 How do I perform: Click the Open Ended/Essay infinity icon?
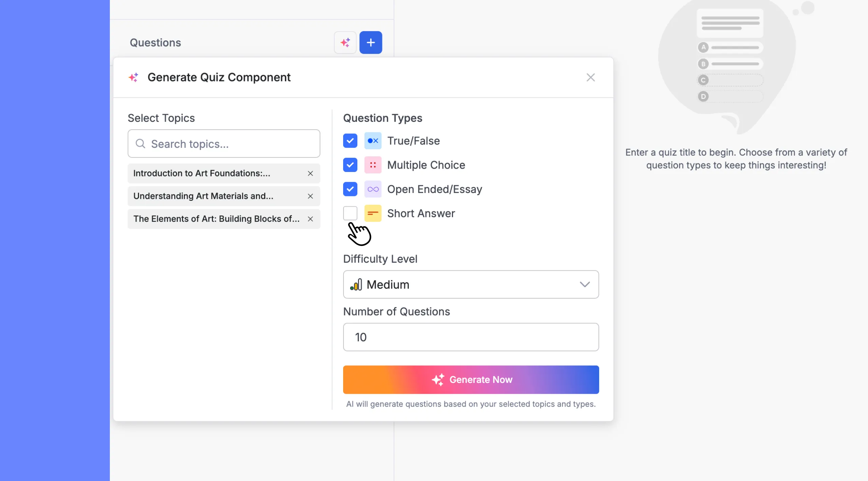373,189
